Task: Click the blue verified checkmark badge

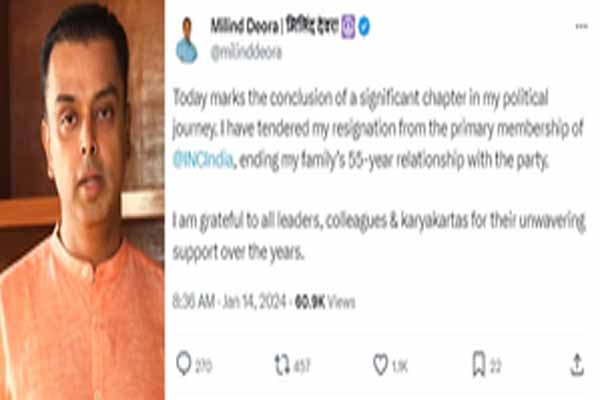Action: pyautogui.click(x=364, y=26)
